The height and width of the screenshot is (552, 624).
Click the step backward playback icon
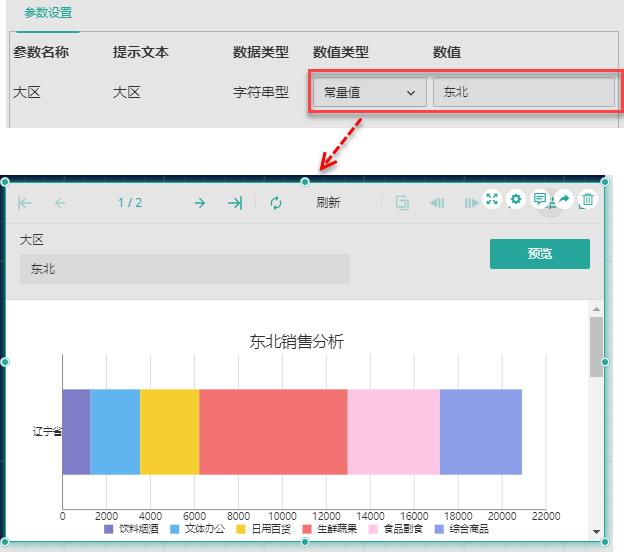coord(437,203)
